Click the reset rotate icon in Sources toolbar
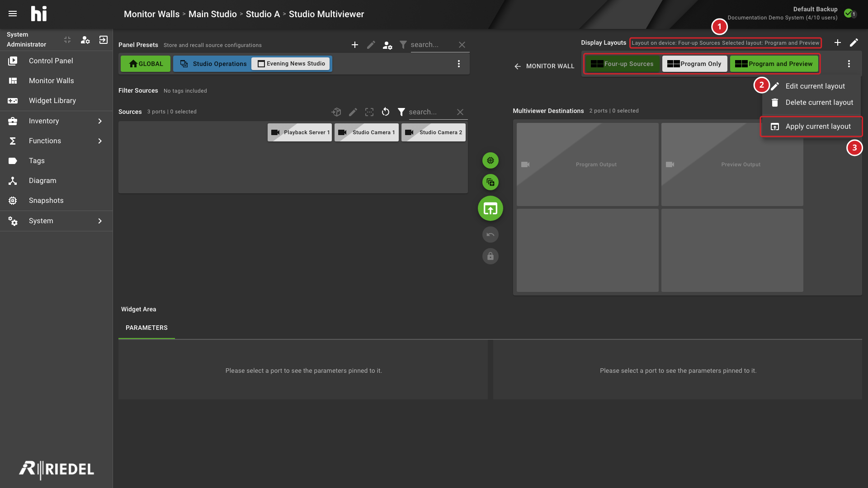 click(386, 112)
